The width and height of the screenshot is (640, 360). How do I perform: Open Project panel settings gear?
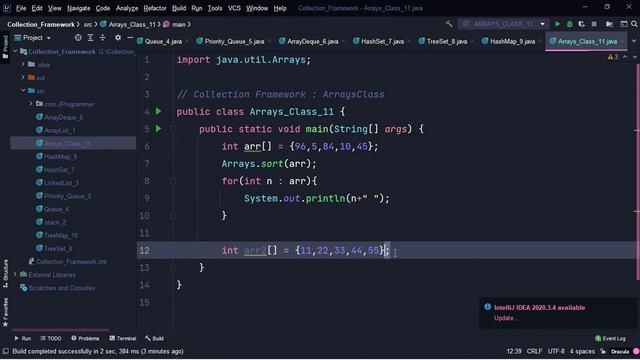click(118, 38)
